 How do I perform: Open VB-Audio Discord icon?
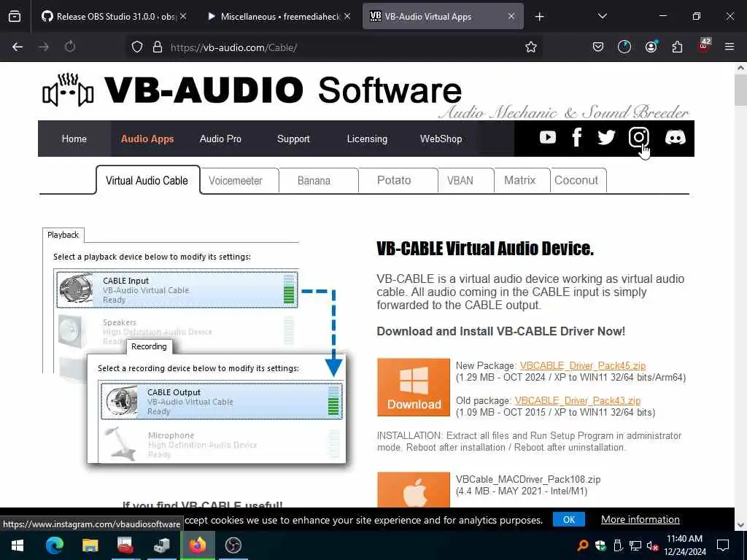pos(675,138)
